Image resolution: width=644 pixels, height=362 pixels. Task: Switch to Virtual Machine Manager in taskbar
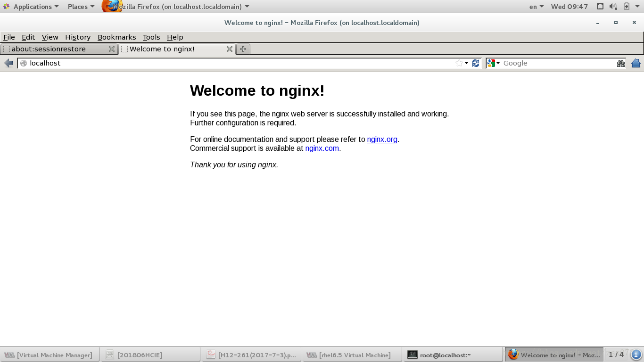(x=49, y=355)
